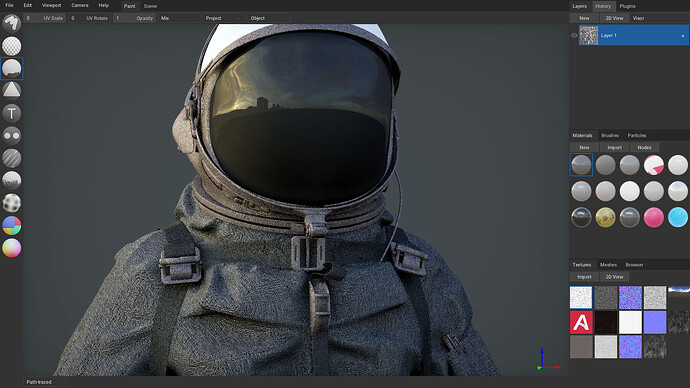This screenshot has width=690, height=388.
Task: Open the Object dropdown in header
Action: pos(268,18)
